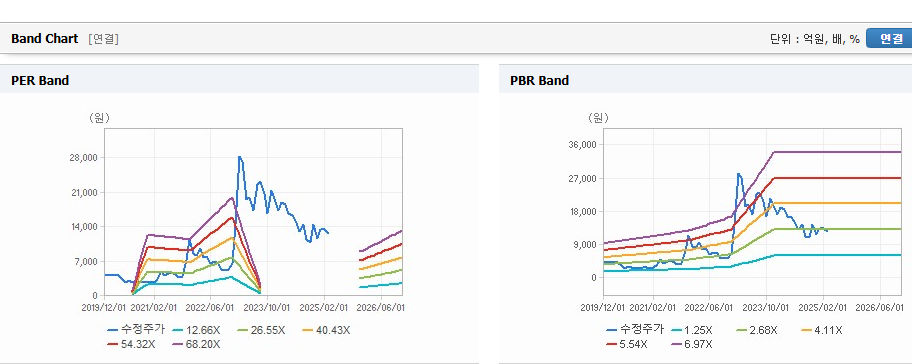Viewport: 912px width, 364px height.
Task: Toggle 26.55X legend entry
Action: (261, 330)
